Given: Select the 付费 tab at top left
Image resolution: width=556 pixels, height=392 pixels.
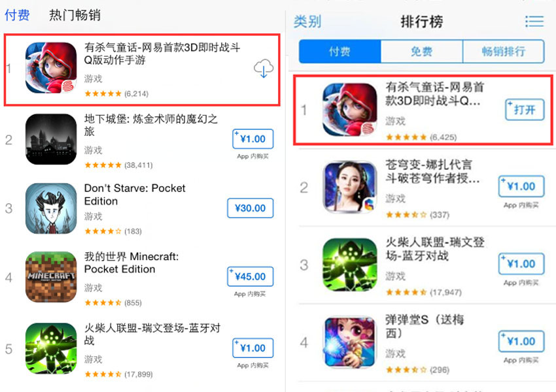Looking at the screenshot, I should click(17, 15).
